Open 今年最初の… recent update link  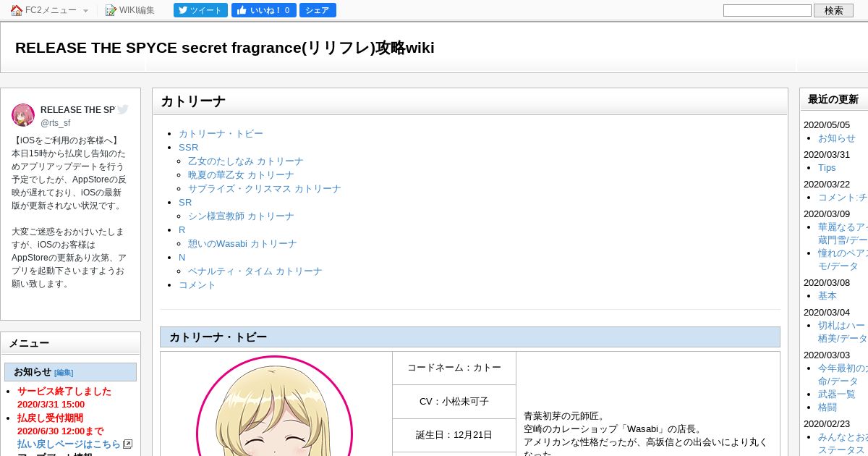843,375
